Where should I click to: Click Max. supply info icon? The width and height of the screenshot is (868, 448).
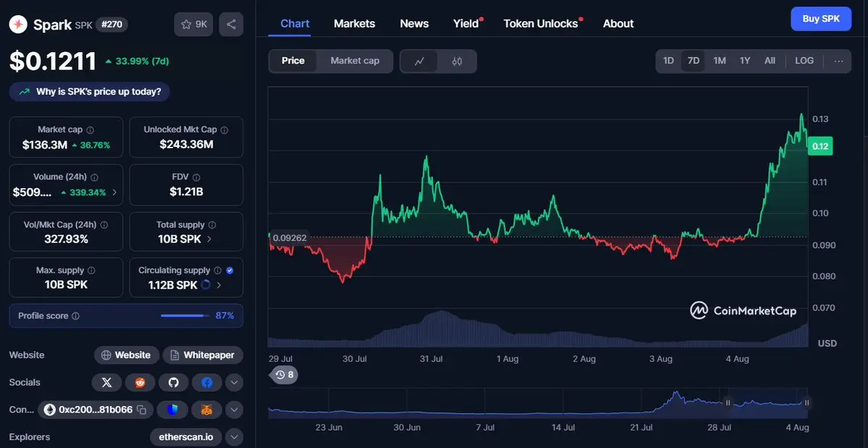click(91, 271)
